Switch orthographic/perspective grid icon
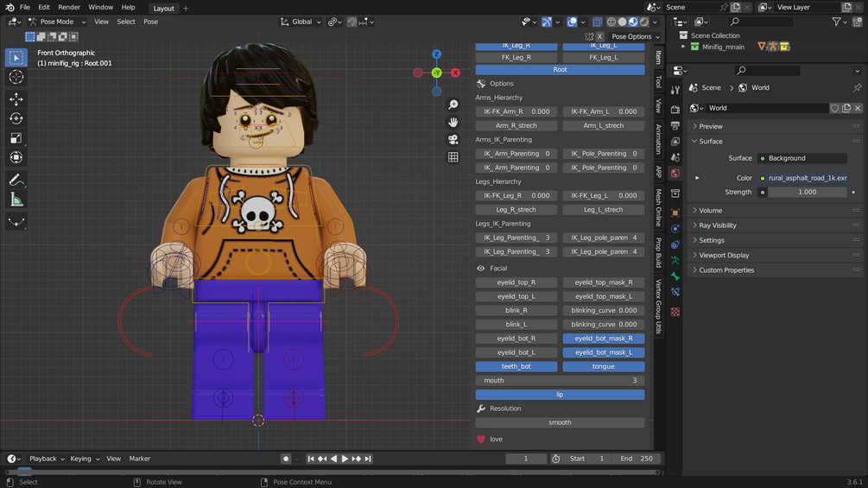This screenshot has height=488, width=868. [453, 157]
